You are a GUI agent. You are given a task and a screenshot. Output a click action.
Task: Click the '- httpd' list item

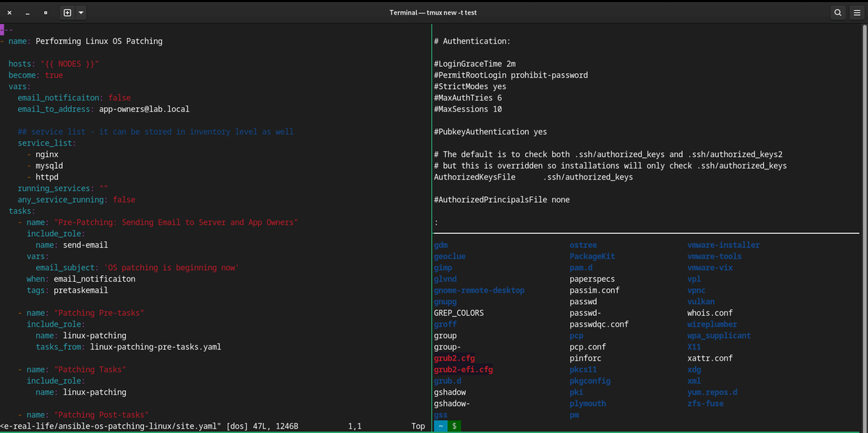(x=43, y=177)
